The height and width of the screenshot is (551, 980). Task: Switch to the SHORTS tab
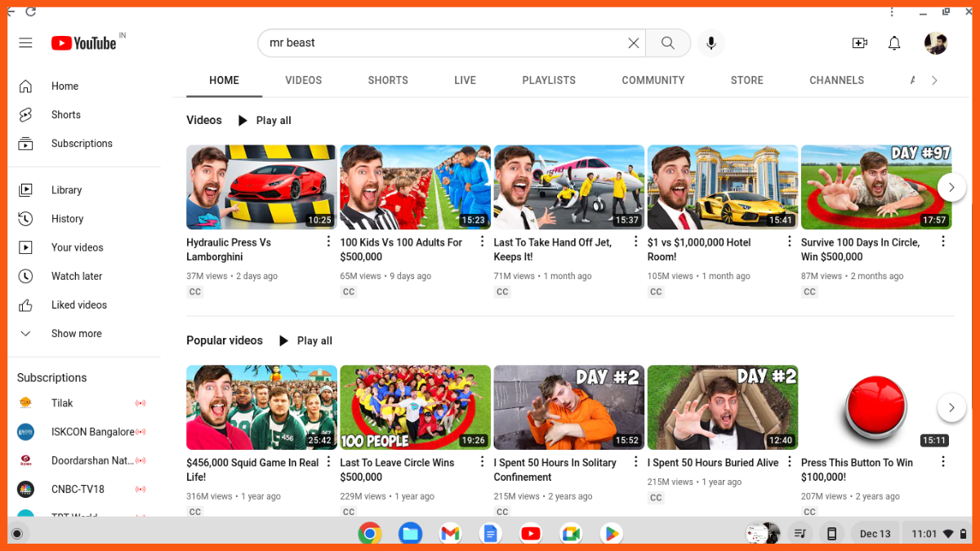pos(388,80)
